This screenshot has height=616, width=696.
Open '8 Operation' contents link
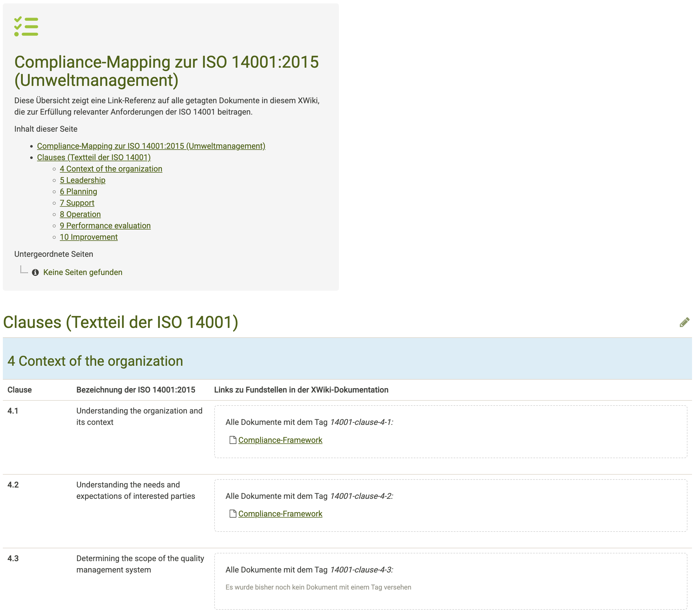pos(80,214)
